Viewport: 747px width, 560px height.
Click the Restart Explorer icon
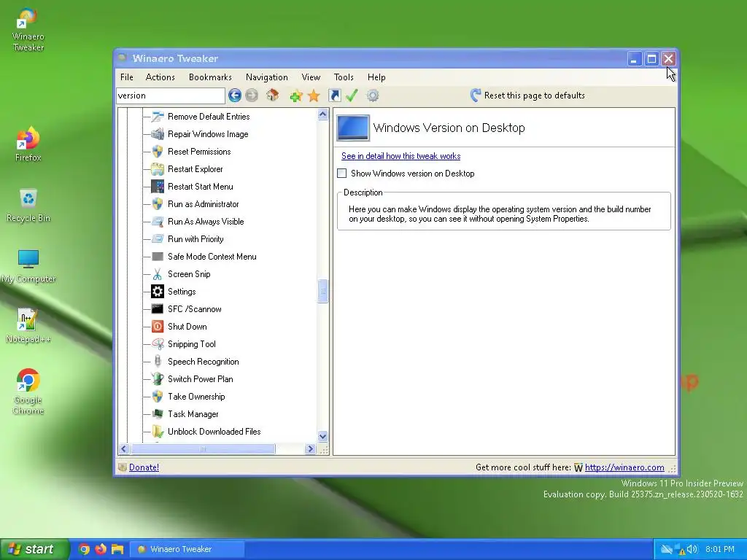(158, 169)
